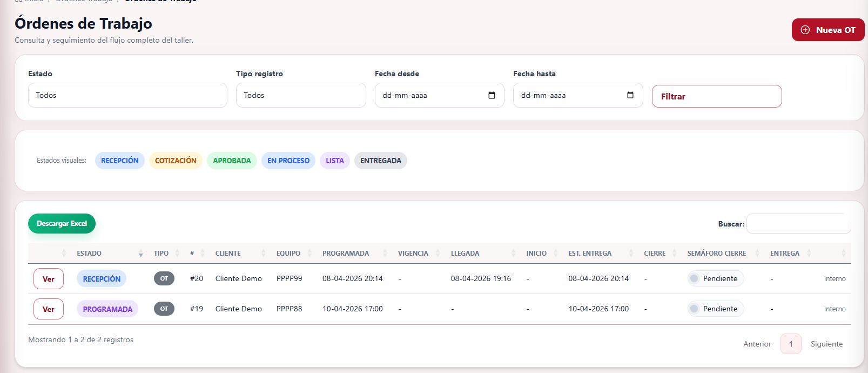This screenshot has height=373, width=868.
Task: Select page 1 in pagination
Action: tap(791, 344)
